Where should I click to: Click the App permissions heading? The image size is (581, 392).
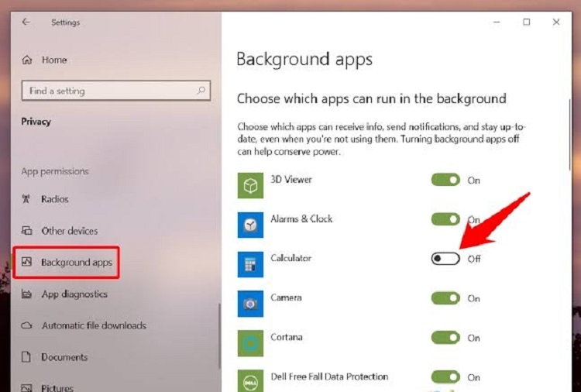(x=55, y=171)
